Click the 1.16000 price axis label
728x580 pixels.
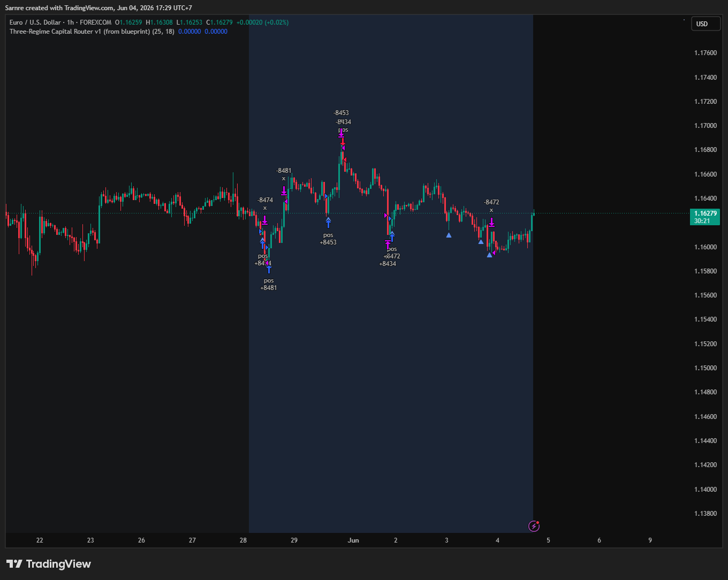click(x=705, y=247)
